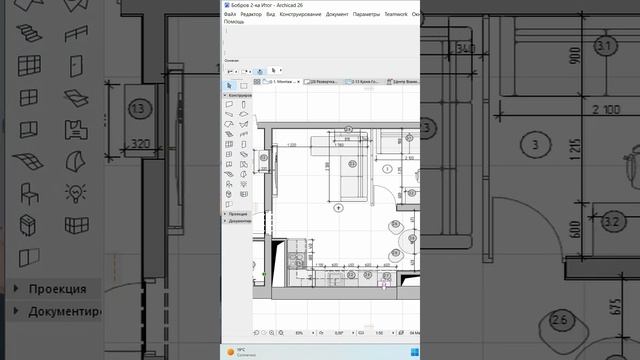Select the Mesh tool
Viewport: 640px width, 360px height.
coord(229,174)
